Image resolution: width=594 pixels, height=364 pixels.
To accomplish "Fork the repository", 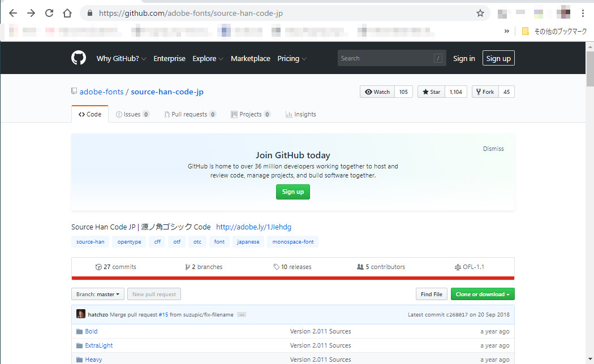I will click(485, 92).
